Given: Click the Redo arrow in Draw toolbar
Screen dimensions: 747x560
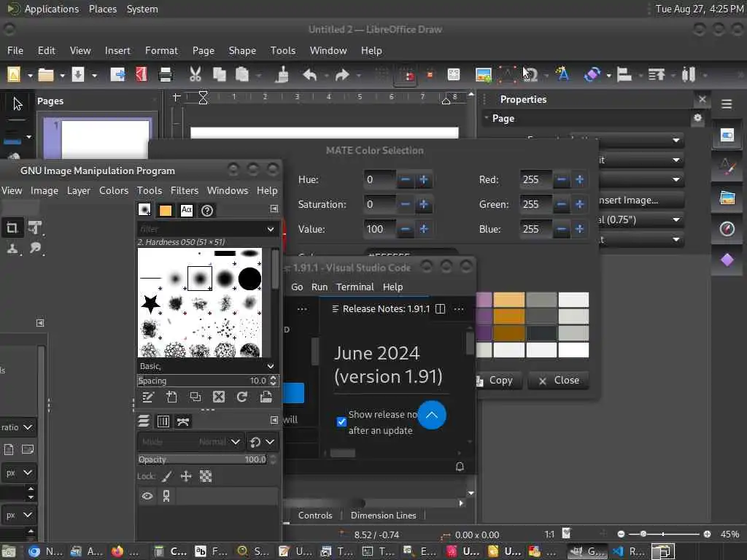Looking at the screenshot, I should coord(342,75).
